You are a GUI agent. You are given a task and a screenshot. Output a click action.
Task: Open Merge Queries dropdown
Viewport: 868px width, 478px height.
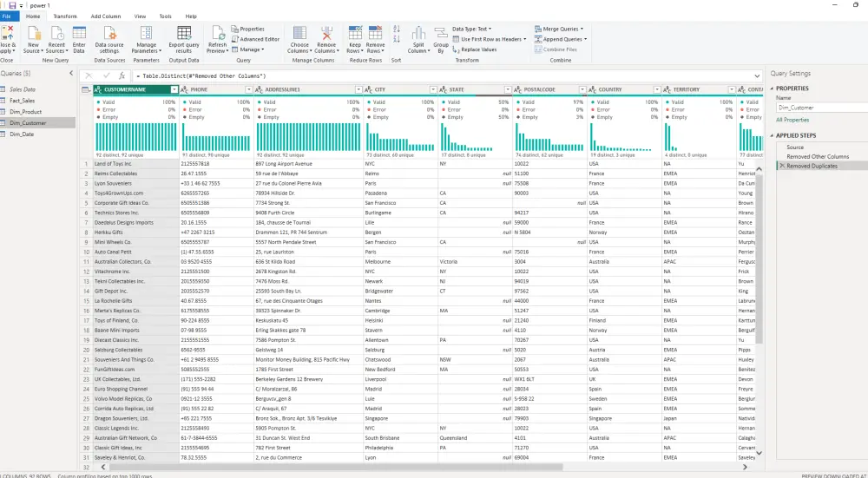point(559,29)
